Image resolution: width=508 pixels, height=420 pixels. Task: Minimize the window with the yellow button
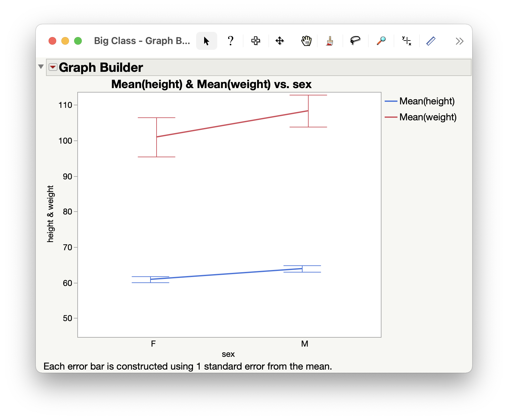(x=65, y=41)
